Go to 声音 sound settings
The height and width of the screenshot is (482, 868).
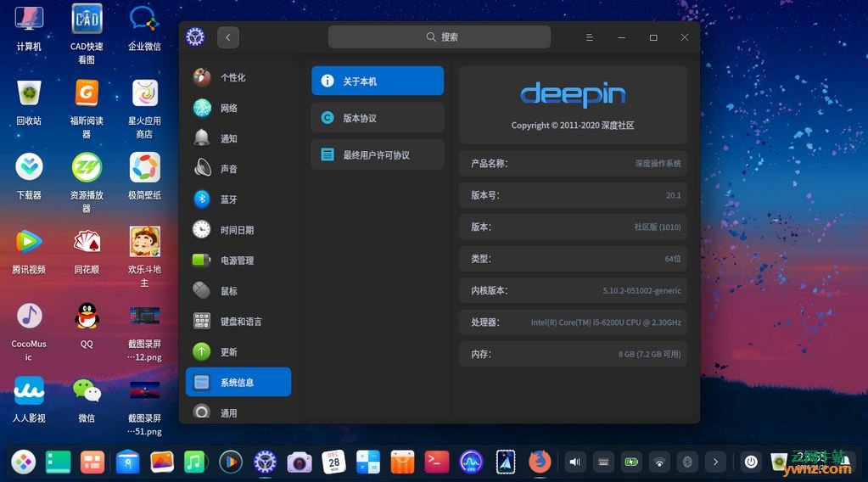click(238, 169)
